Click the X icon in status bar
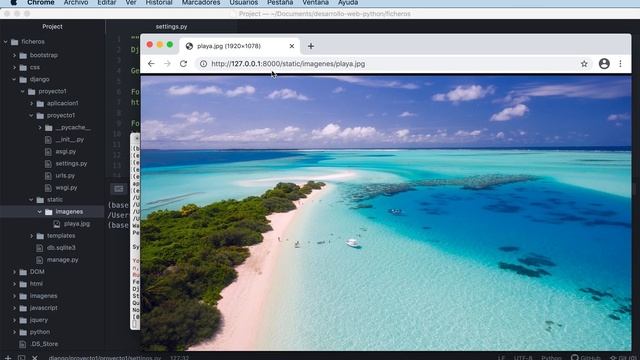640x360 pixels. (35, 358)
